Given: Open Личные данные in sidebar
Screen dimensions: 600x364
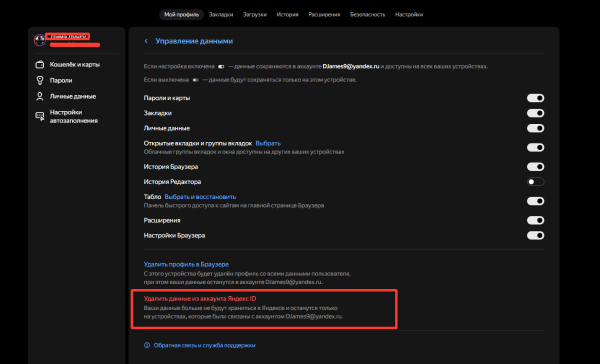Looking at the screenshot, I should 73,96.
